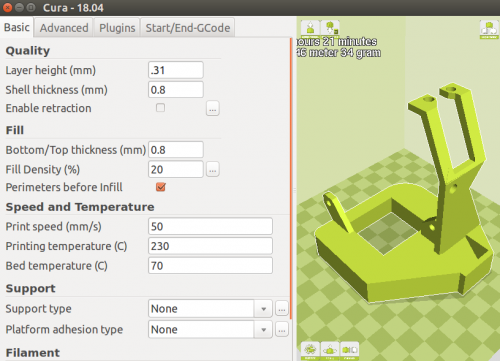
Task: Click the Save toolpath icon
Action: coord(330,29)
